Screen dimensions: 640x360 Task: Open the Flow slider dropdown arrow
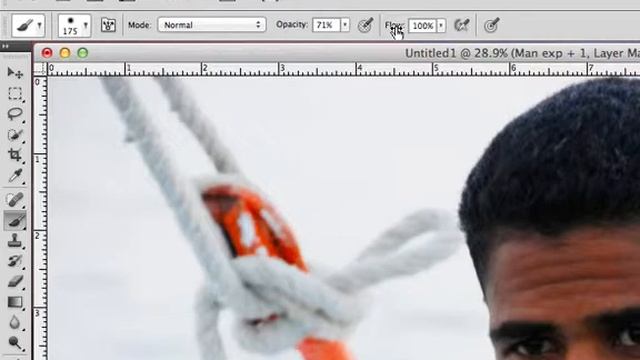441,26
